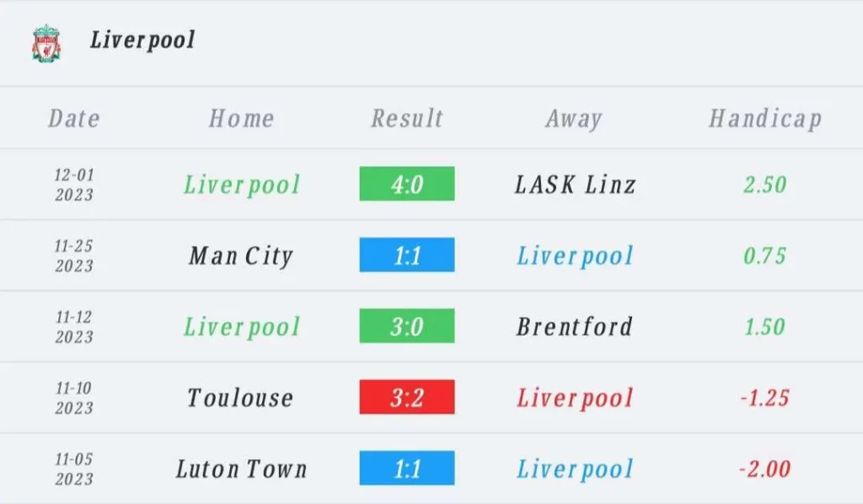
Task: Open Toulouse team link
Action: pyautogui.click(x=240, y=398)
